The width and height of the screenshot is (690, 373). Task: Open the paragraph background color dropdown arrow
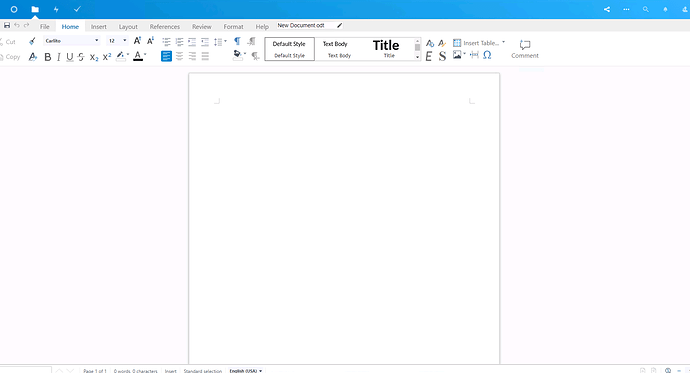(245, 54)
